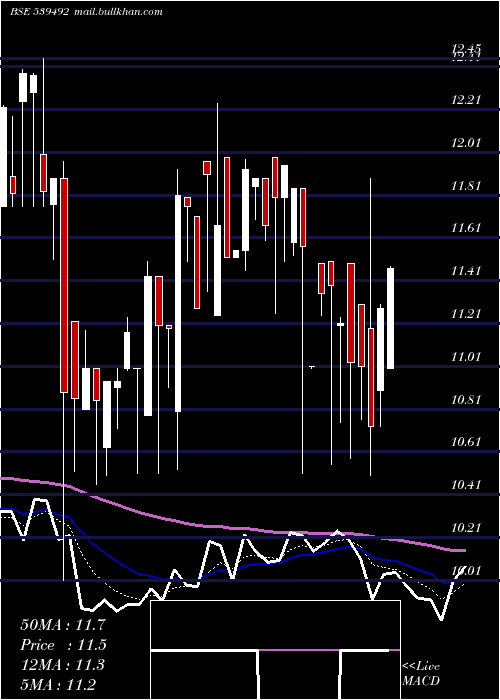500x700 pixels.
Task: Click the 12.01 price axis label
Action: pyautogui.click(x=467, y=143)
